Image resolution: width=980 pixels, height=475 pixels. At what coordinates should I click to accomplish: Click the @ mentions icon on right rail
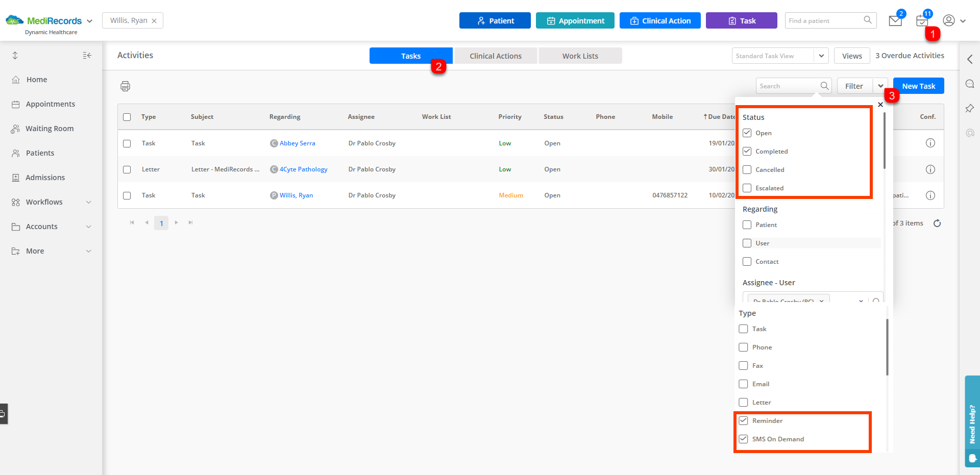coord(970,133)
